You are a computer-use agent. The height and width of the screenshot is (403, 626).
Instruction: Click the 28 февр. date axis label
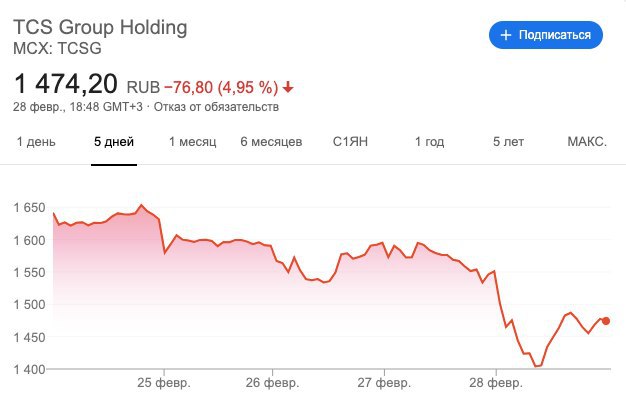coord(497,383)
